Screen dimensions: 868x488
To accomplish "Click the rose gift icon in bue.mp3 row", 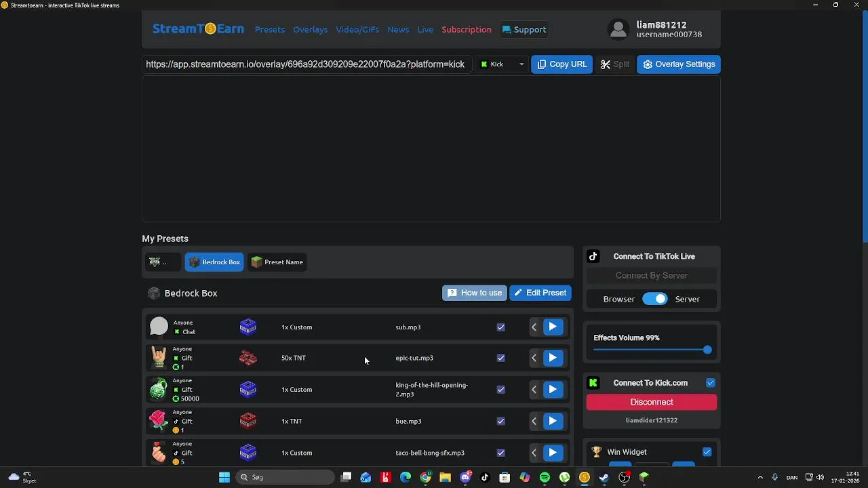I will pyautogui.click(x=159, y=421).
